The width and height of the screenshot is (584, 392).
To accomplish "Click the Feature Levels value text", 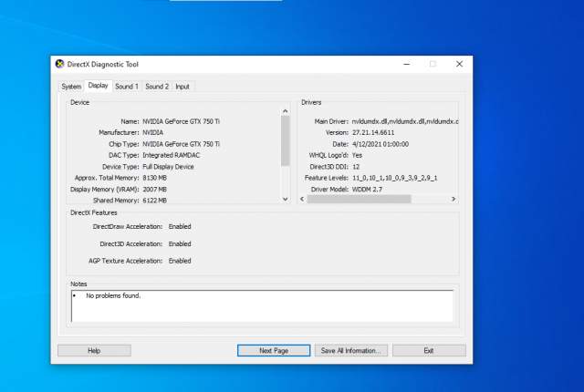I will 395,178.
